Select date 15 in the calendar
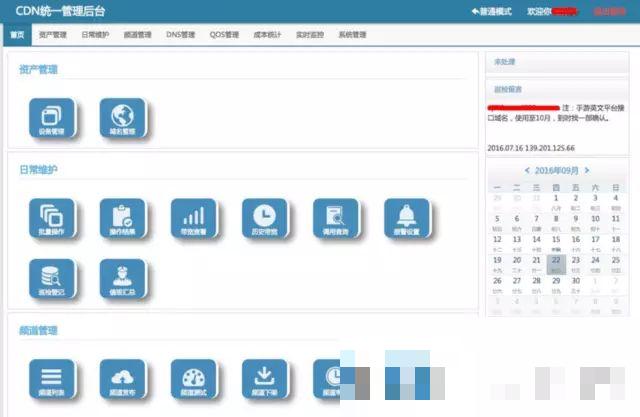The image size is (640, 417). coord(556,244)
